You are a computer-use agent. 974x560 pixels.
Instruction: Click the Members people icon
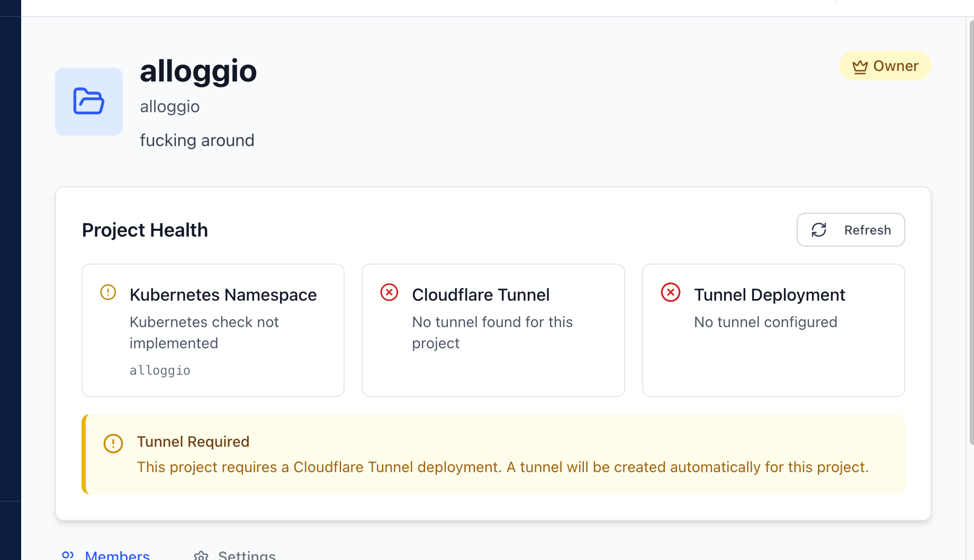[x=68, y=555]
